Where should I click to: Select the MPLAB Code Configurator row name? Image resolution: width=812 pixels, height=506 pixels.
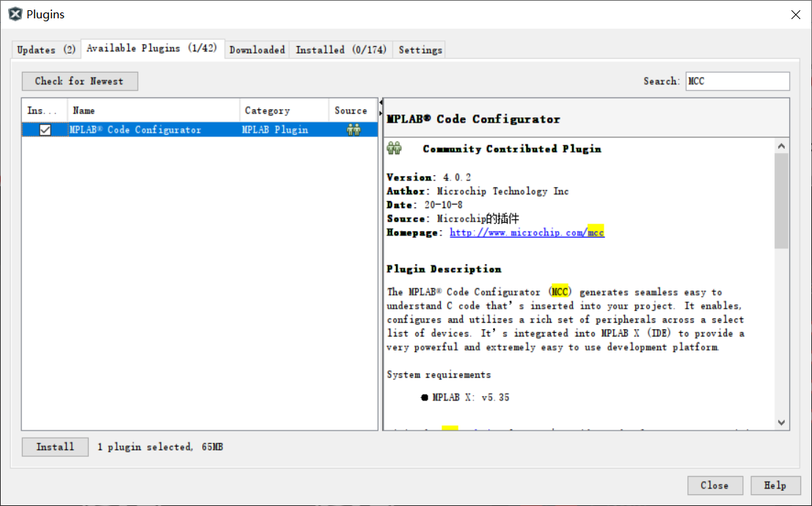click(x=135, y=130)
